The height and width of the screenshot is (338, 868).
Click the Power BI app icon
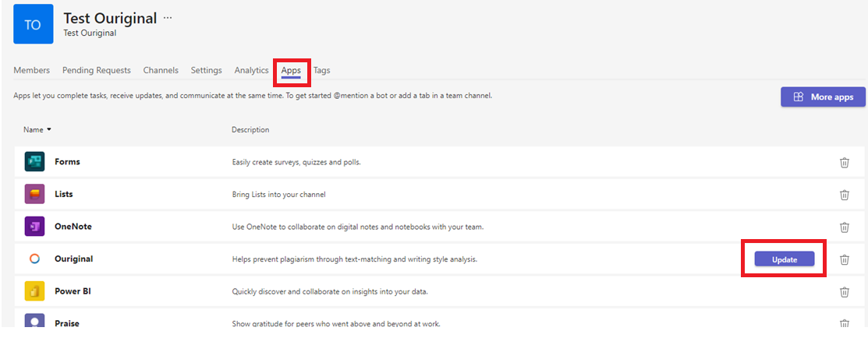pyautogui.click(x=34, y=291)
